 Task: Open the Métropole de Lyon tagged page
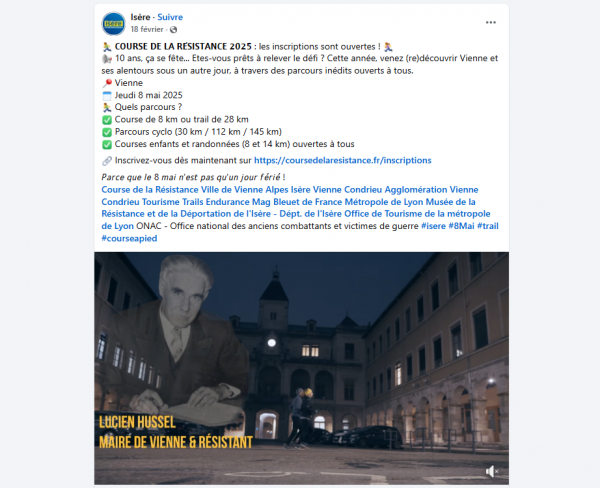click(x=384, y=202)
